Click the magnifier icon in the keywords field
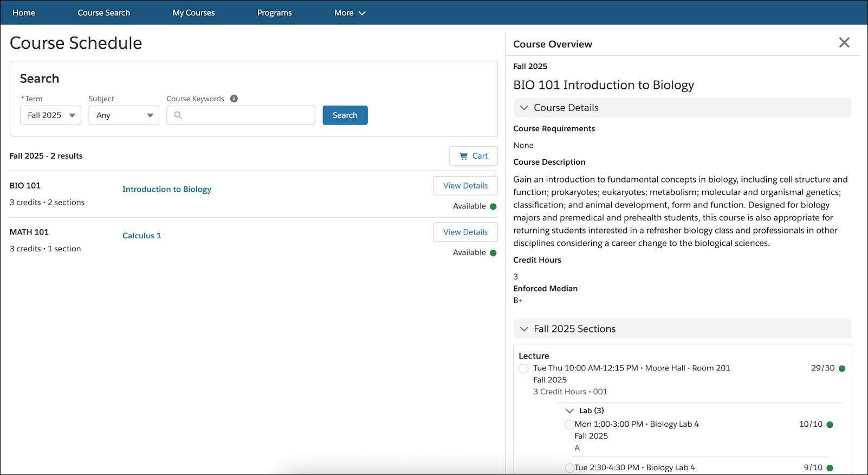The width and height of the screenshot is (868, 475). 178,115
